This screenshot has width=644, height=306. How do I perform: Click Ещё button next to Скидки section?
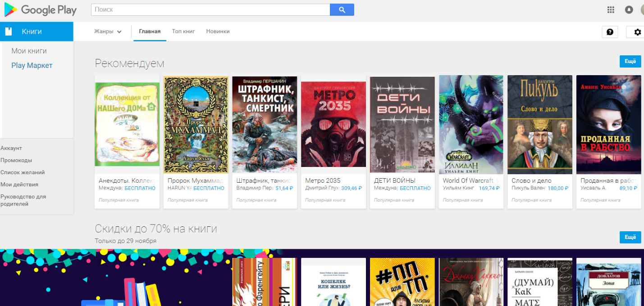tap(630, 237)
